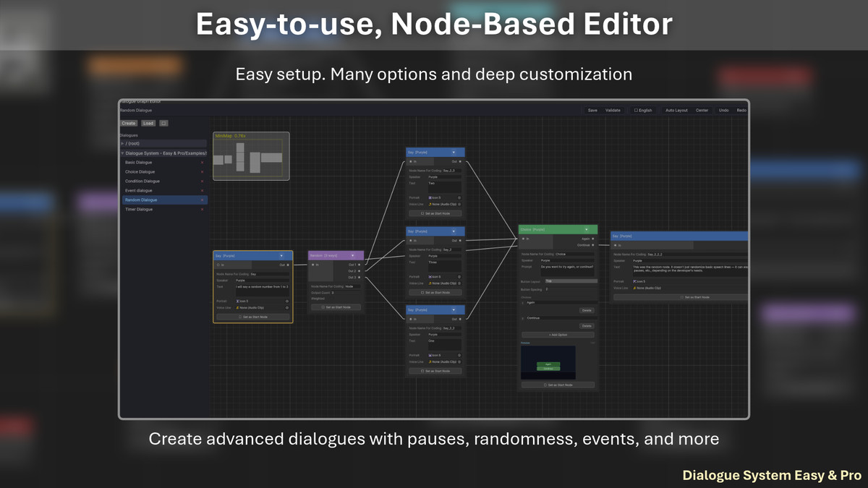Delete Condition Dialogue with its red X

pyautogui.click(x=202, y=181)
